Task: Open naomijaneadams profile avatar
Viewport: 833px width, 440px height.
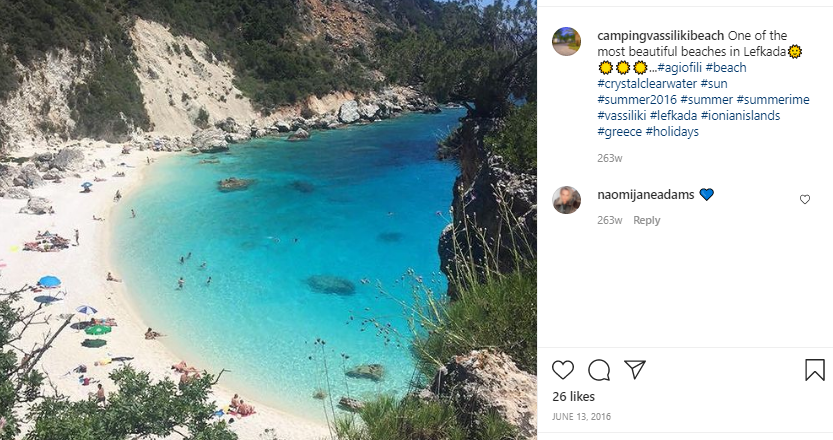Action: 566,199
